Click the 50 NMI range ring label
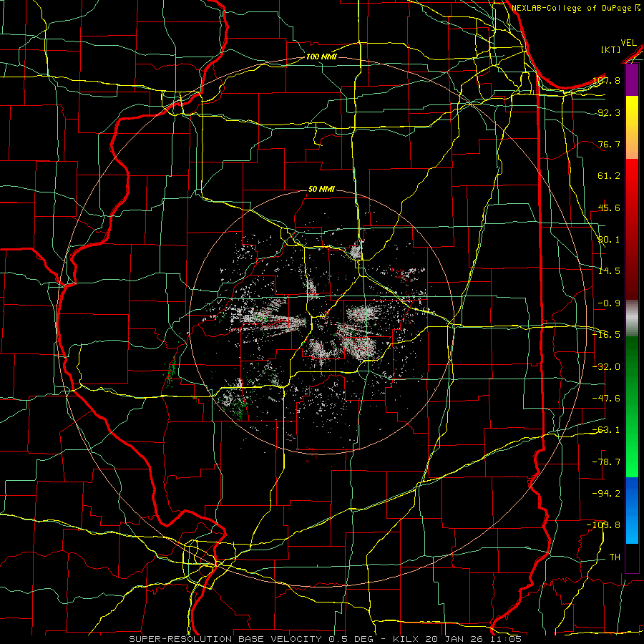This screenshot has height=644, width=644. 321,190
